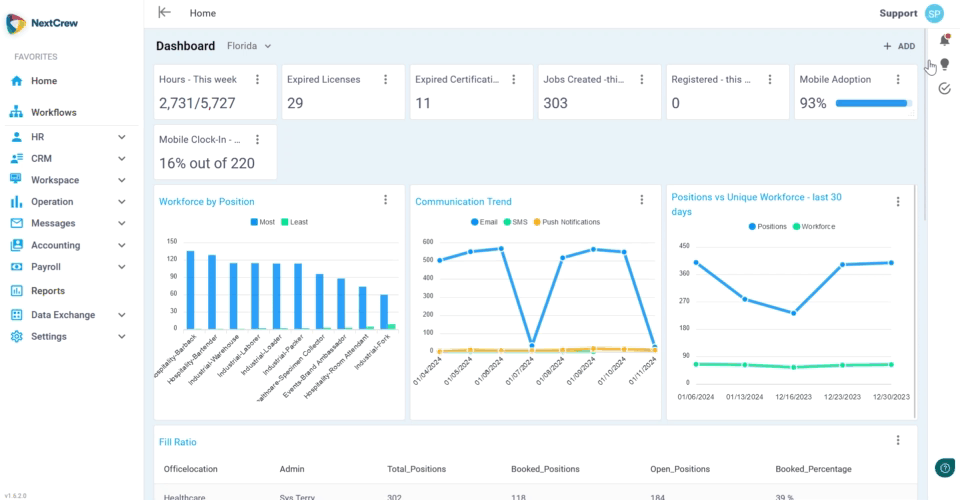Click the ADD widget button
Viewport: 960px width, 500px height.
coord(899,46)
